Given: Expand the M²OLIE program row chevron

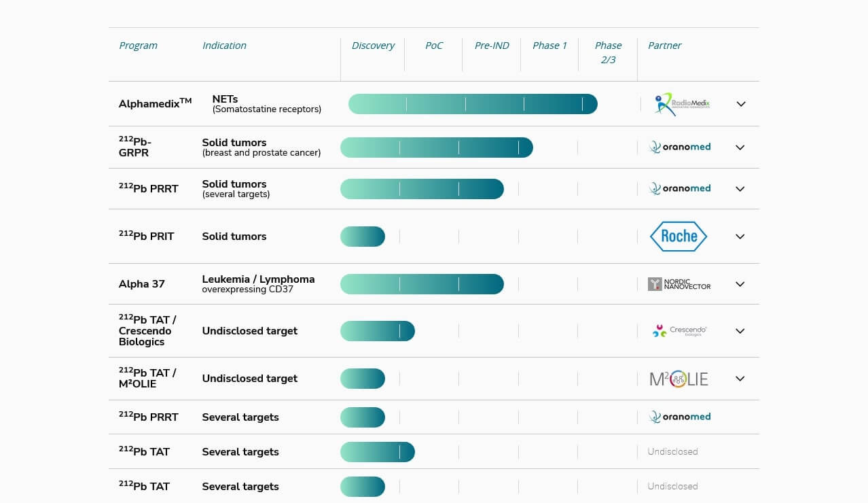Looking at the screenshot, I should [740, 379].
